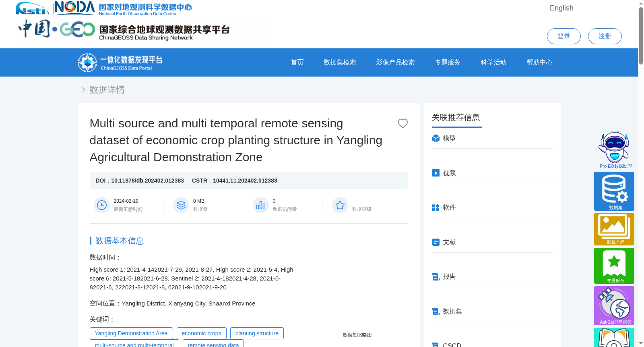Select the economic crops keyword tag
Screen dimensions: 644x347
point(201,333)
